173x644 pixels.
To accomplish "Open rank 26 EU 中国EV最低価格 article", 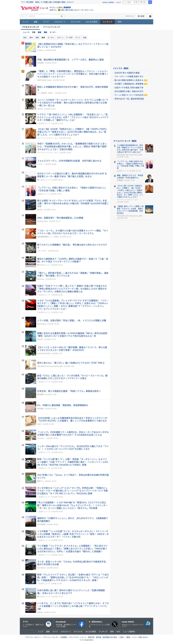I will pyautogui.click(x=63, y=405).
